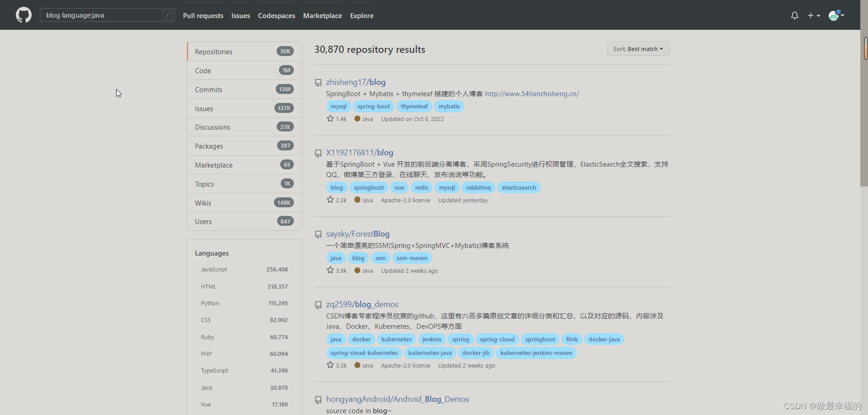Open the redis topic tag
This screenshot has height=415, width=868.
click(x=421, y=187)
